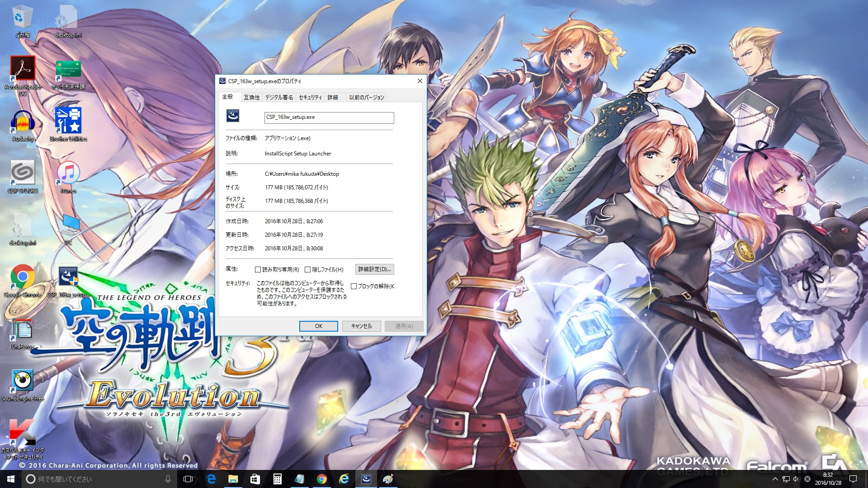Screen dimensions: 868x488
Task: Confirm the properties dialog with OK
Action: click(x=319, y=326)
